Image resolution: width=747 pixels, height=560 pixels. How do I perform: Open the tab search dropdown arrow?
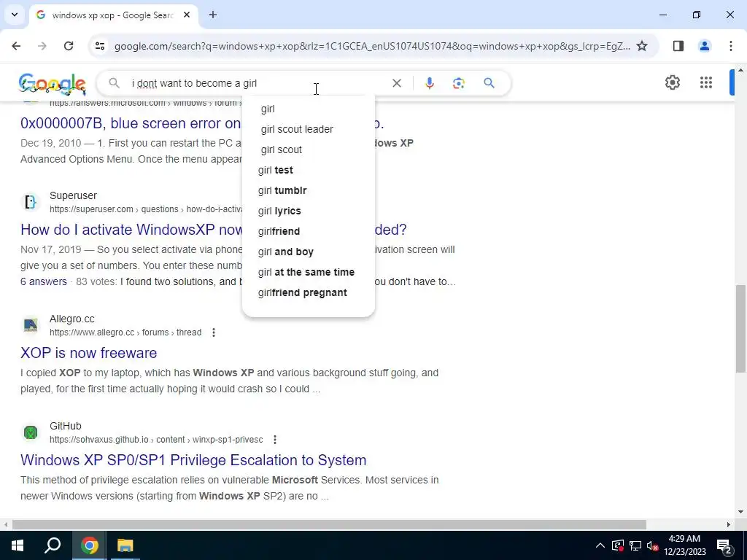15,15
